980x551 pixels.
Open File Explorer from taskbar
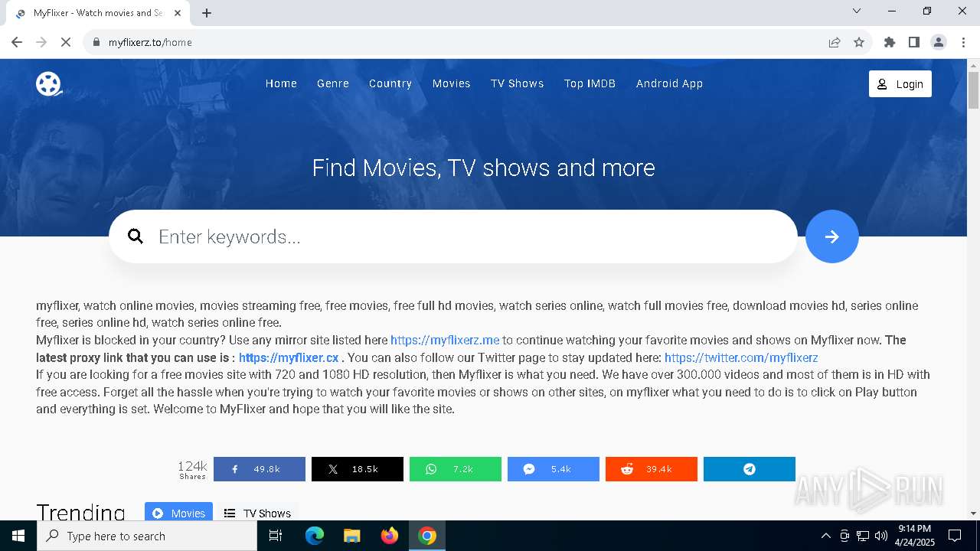(352, 536)
